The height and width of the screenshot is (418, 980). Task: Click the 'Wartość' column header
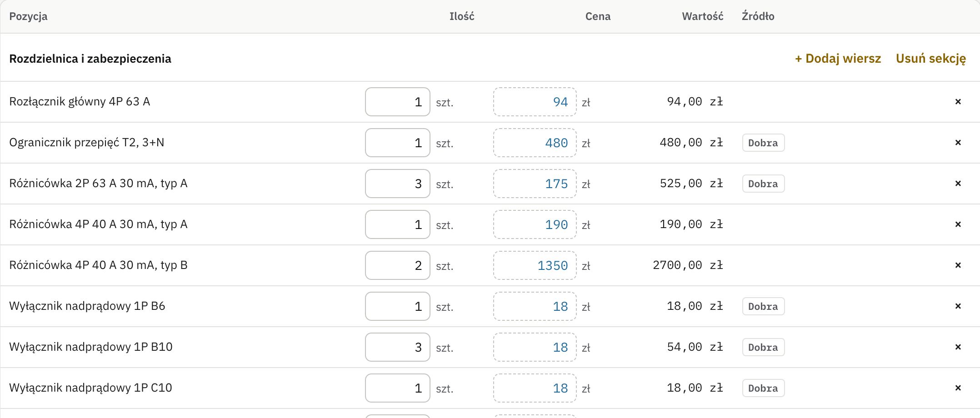point(702,16)
